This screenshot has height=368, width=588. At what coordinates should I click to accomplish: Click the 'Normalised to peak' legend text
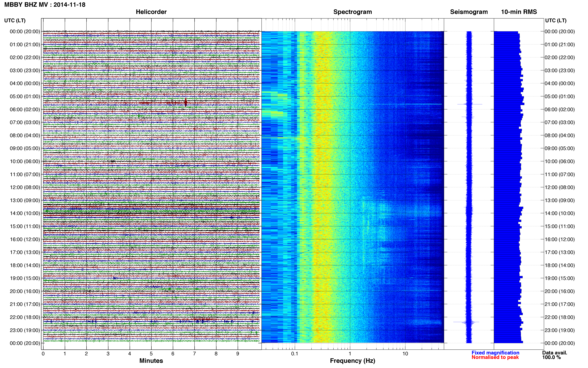click(495, 357)
